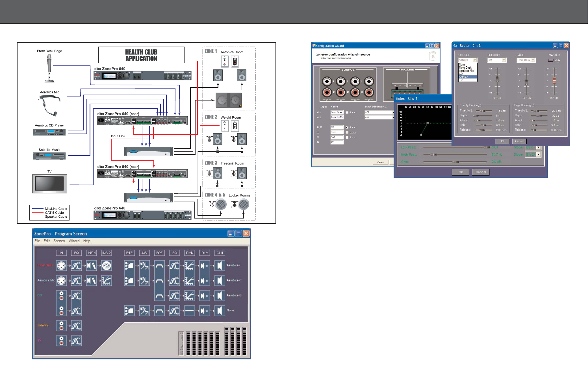This screenshot has width=588, height=380.
Task: Open the Edit menu in Program Screen
Action: coord(47,241)
